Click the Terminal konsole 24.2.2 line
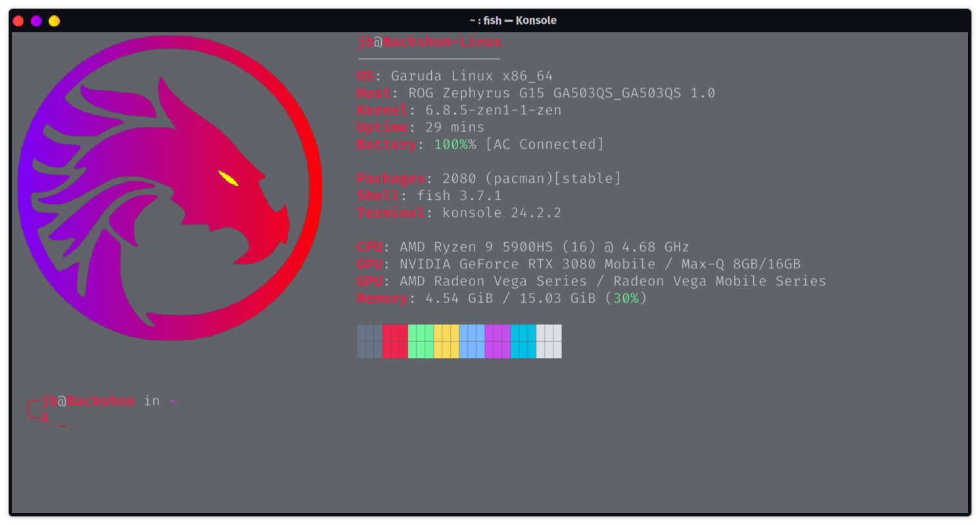Image resolution: width=980 pixels, height=525 pixels. [459, 213]
